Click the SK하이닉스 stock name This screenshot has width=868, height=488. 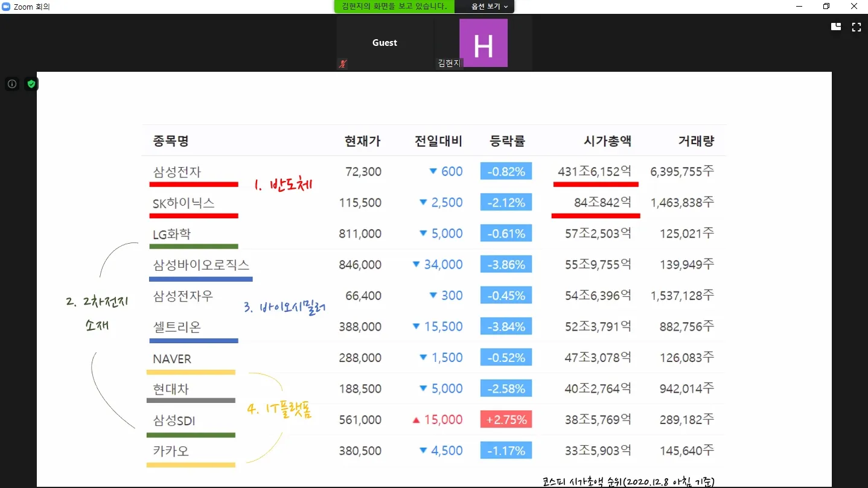click(x=183, y=203)
